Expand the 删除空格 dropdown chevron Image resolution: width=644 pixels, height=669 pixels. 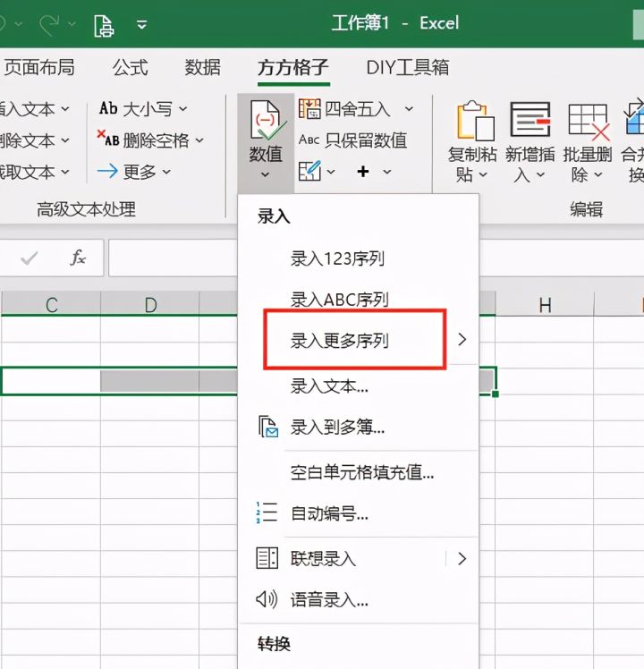[199, 140]
